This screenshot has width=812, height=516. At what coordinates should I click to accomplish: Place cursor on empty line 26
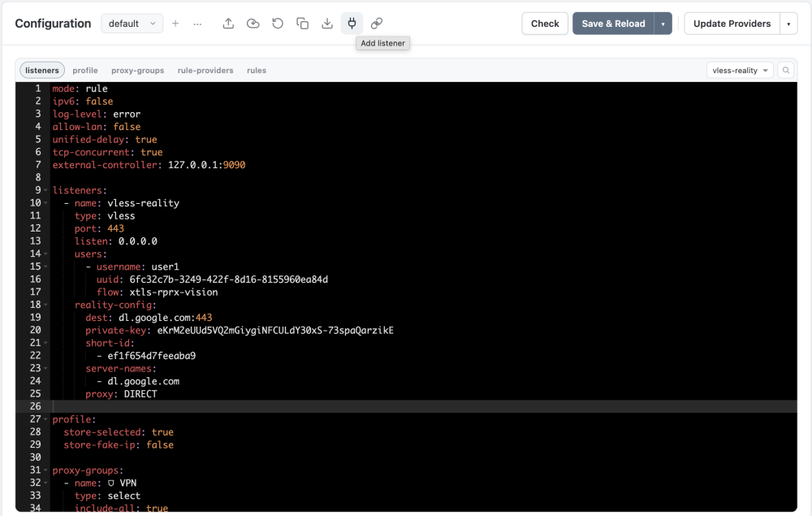tap(424, 406)
